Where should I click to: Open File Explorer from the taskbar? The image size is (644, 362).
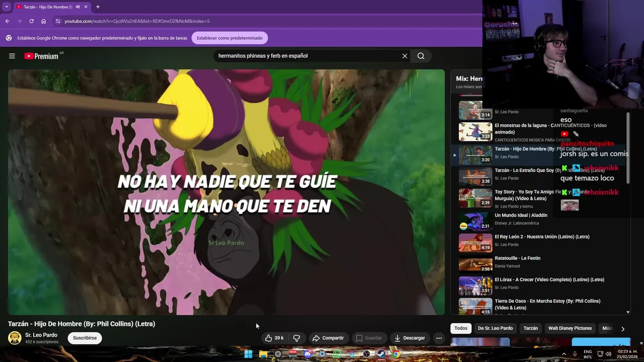point(263,354)
